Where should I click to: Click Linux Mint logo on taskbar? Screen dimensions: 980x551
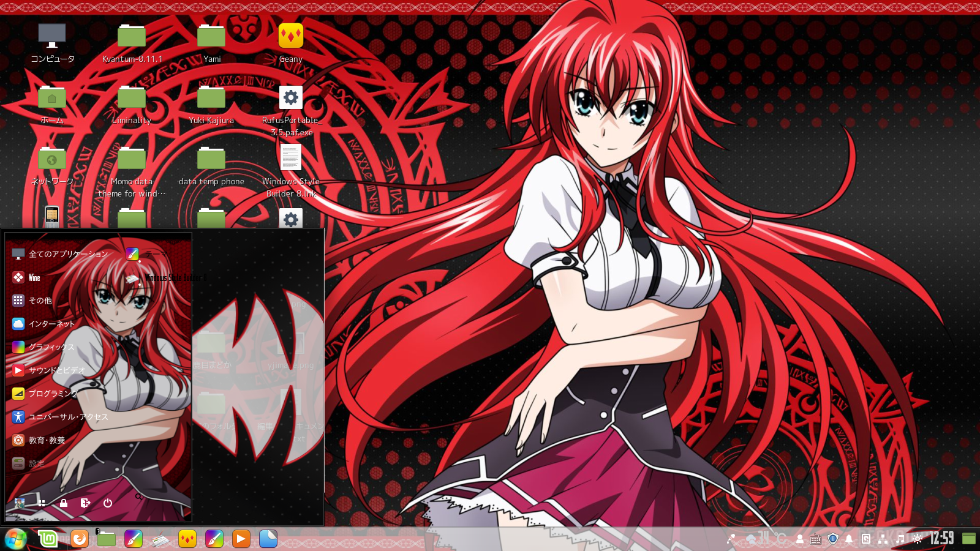pyautogui.click(x=48, y=539)
